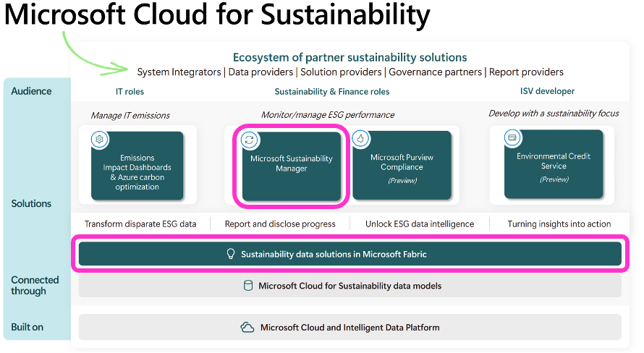
Task: Click the refresh-cycle icon on the Microsoft Sustainability Manager card
Action: click(x=250, y=140)
